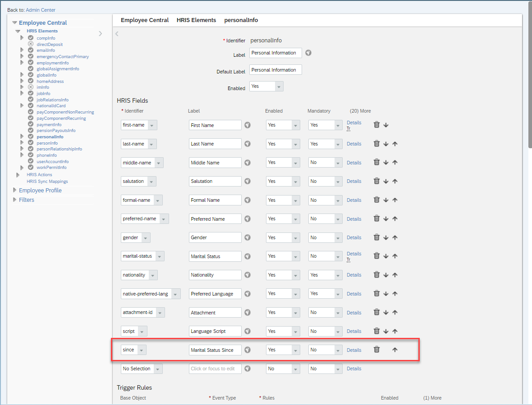The height and width of the screenshot is (405, 532).
Task: Open translations globe for Marital Status Since
Action: pyautogui.click(x=248, y=350)
